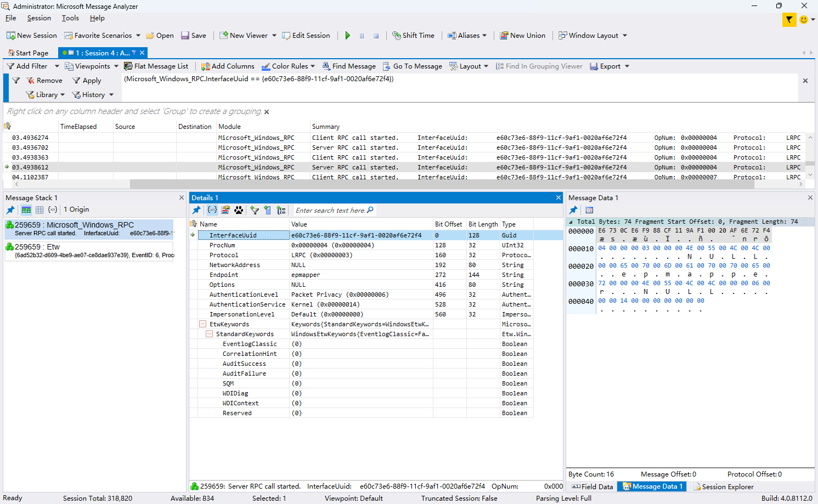Toggle the braces view in Message Stack toolbar

pyautogui.click(x=53, y=210)
